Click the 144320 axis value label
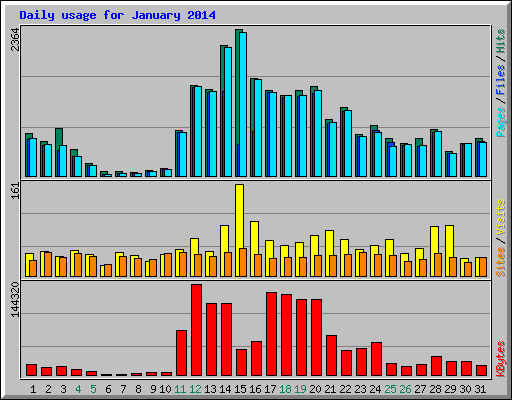Viewport: 512px width, 400px height. pyautogui.click(x=15, y=300)
